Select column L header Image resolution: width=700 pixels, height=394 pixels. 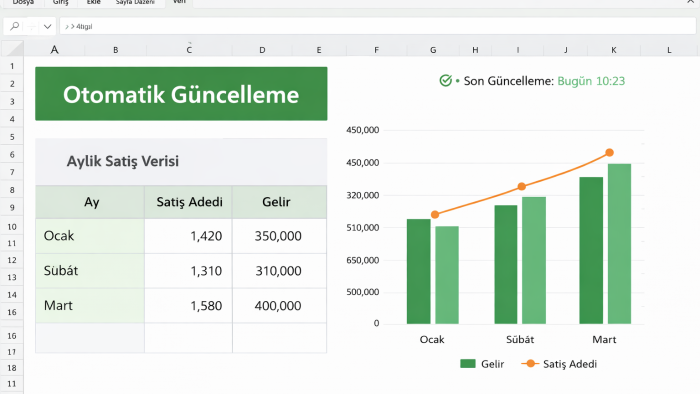(x=669, y=50)
